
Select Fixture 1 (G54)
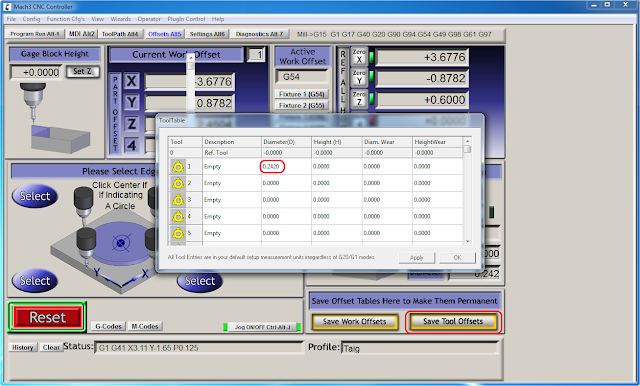click(x=301, y=94)
